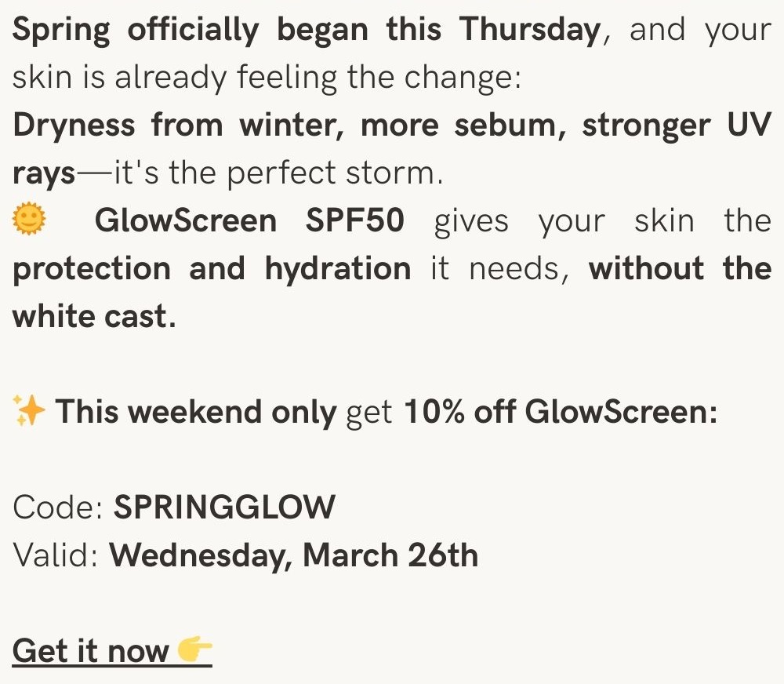This screenshot has height=684, width=784.
Task: Select the SPRINGGLOW promo code text
Action: [x=224, y=507]
